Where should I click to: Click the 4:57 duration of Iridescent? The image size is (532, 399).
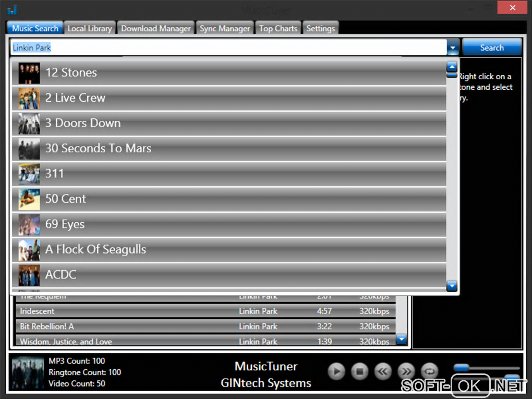tap(324, 311)
